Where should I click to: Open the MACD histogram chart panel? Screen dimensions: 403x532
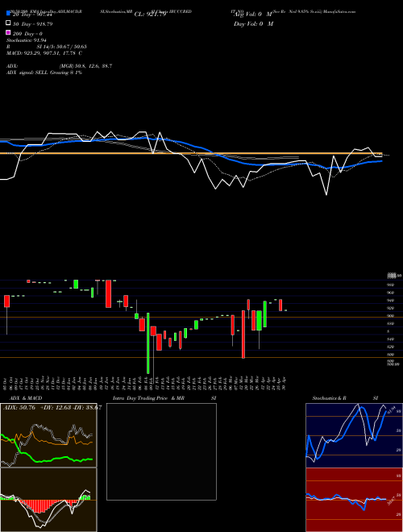click(x=48, y=500)
